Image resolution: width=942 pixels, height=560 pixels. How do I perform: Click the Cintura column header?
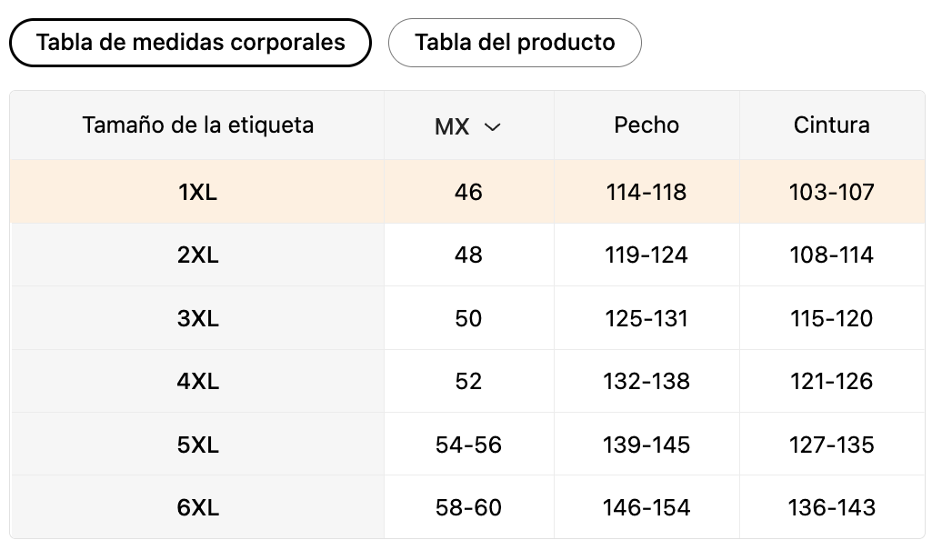coord(831,125)
